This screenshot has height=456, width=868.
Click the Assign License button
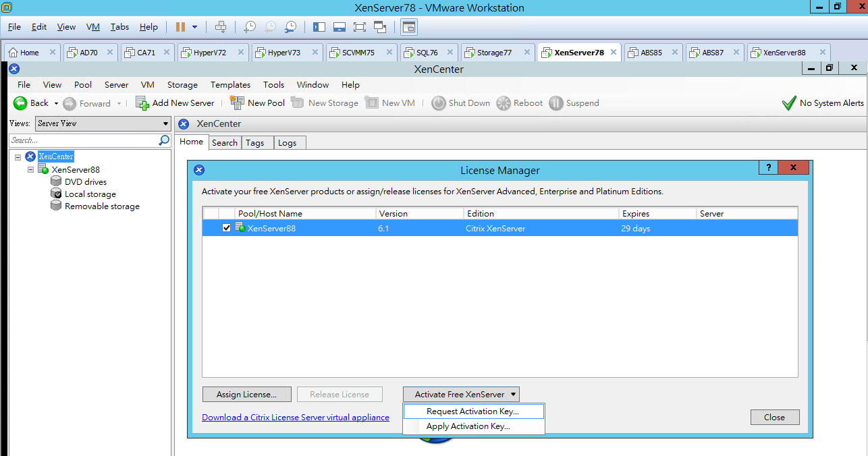click(247, 395)
